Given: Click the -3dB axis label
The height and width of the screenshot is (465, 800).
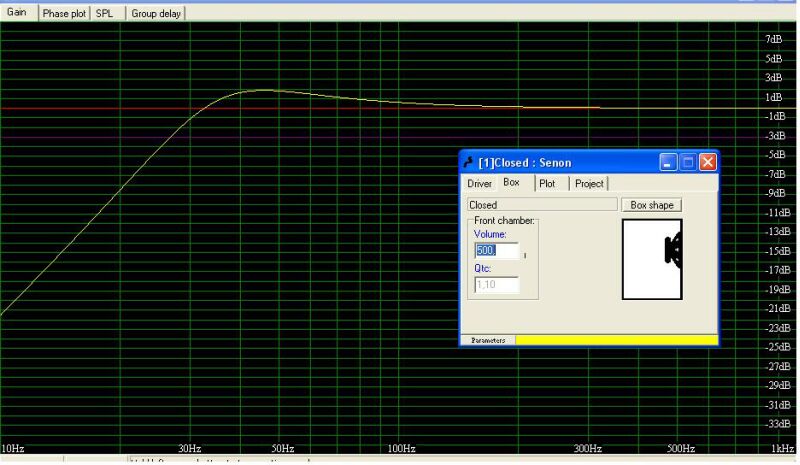Looking at the screenshot, I should 775,136.
